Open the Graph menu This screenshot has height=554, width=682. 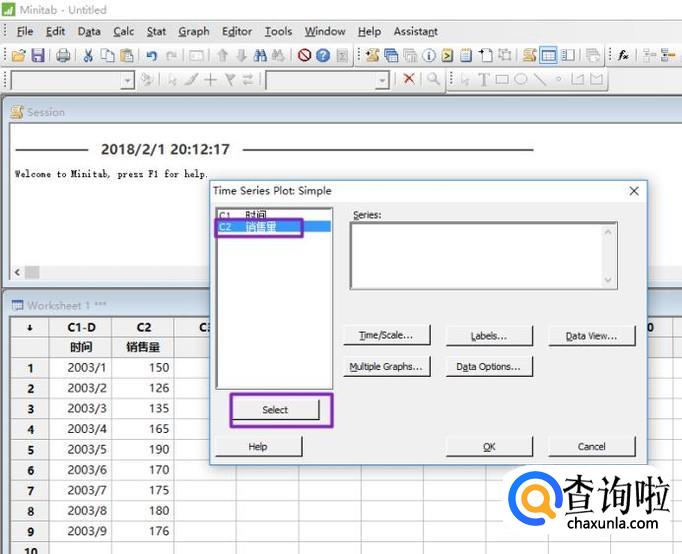[194, 32]
